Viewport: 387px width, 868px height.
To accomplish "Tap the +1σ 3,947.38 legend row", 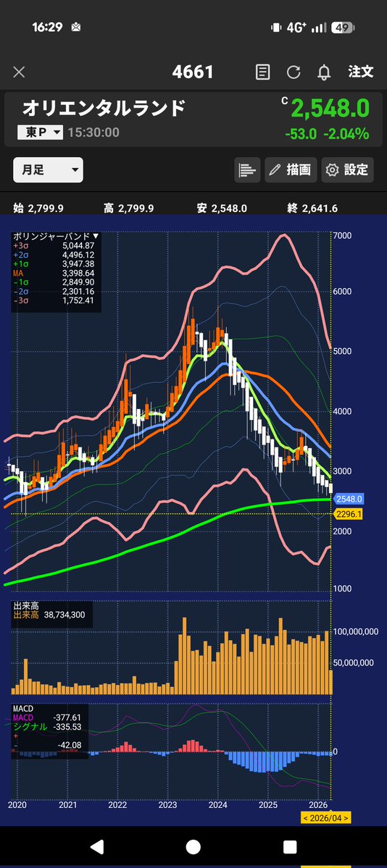I will coord(54,264).
